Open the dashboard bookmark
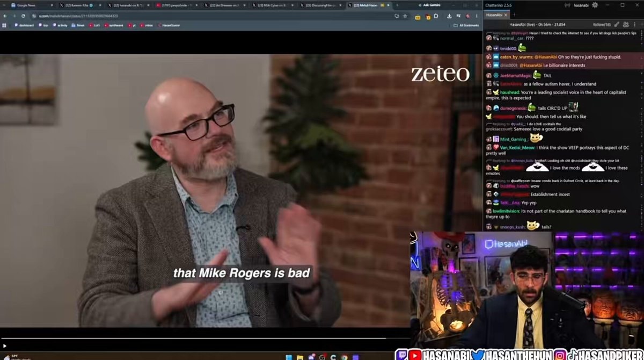The width and height of the screenshot is (644, 360). click(23, 25)
